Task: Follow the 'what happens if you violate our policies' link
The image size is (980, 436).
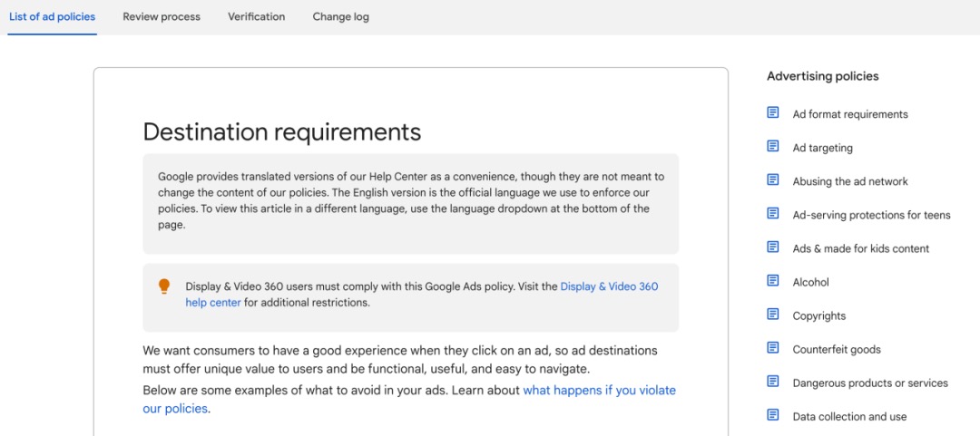Action: point(599,391)
